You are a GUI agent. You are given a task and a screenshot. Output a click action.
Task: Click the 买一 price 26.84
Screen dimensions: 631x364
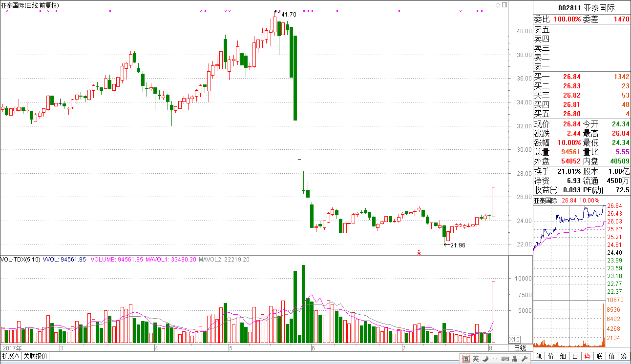(x=571, y=77)
